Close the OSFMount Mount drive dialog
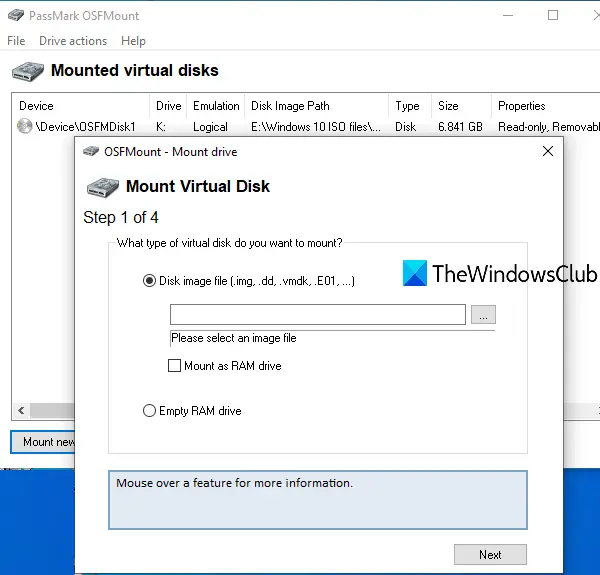This screenshot has height=575, width=600. coord(548,151)
